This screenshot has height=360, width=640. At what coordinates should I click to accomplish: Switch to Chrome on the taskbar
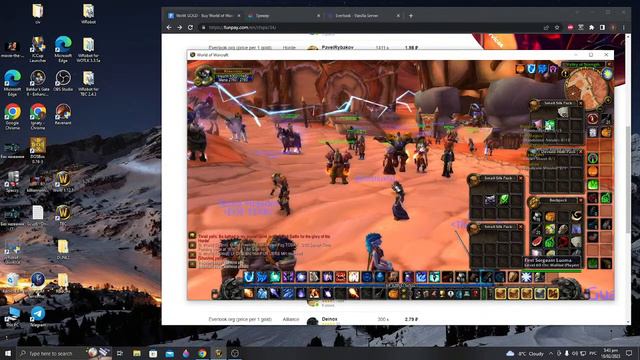tap(202, 353)
